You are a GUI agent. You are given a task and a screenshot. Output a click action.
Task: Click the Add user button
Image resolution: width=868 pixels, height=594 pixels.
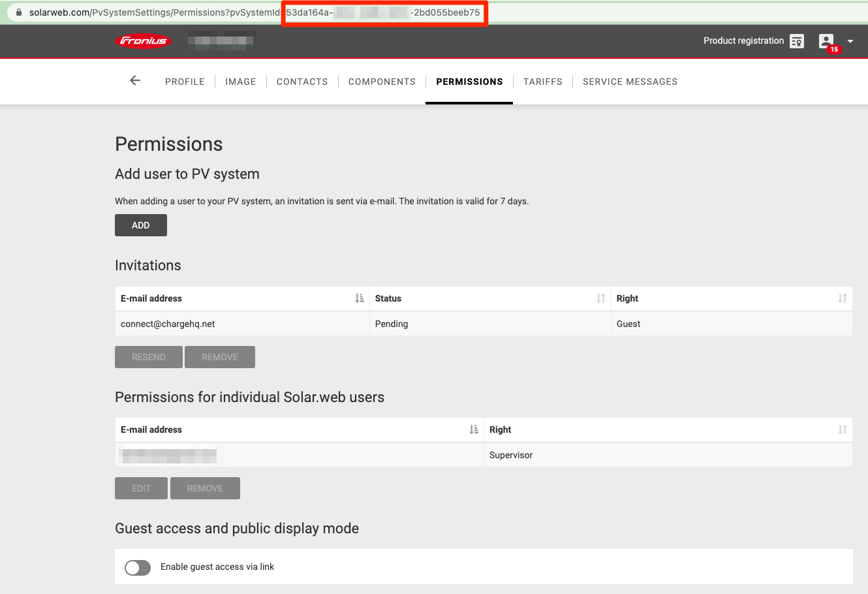(x=141, y=225)
